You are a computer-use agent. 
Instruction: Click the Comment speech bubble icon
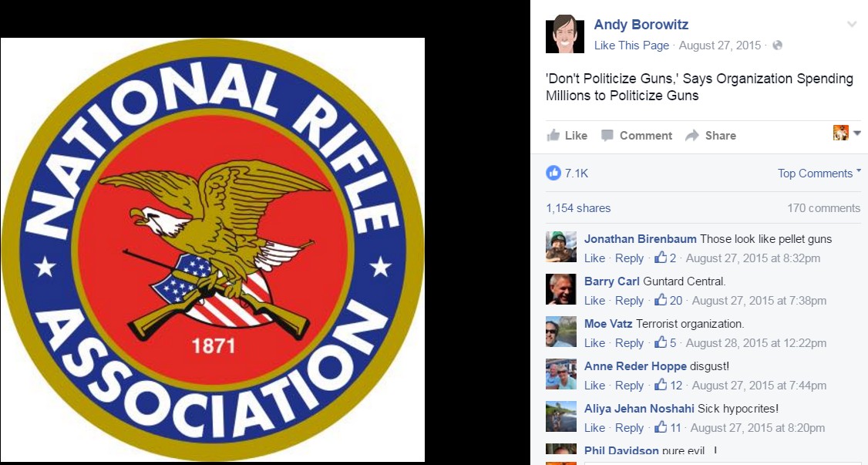point(607,136)
